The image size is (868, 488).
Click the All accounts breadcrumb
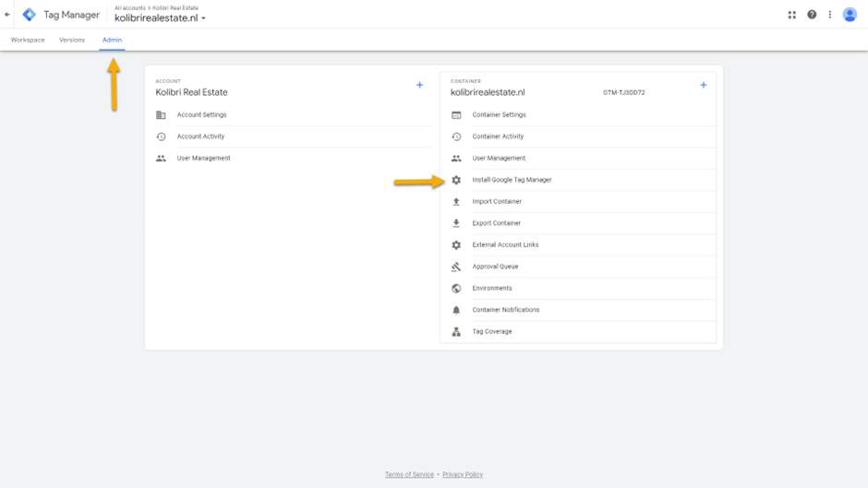tap(130, 7)
